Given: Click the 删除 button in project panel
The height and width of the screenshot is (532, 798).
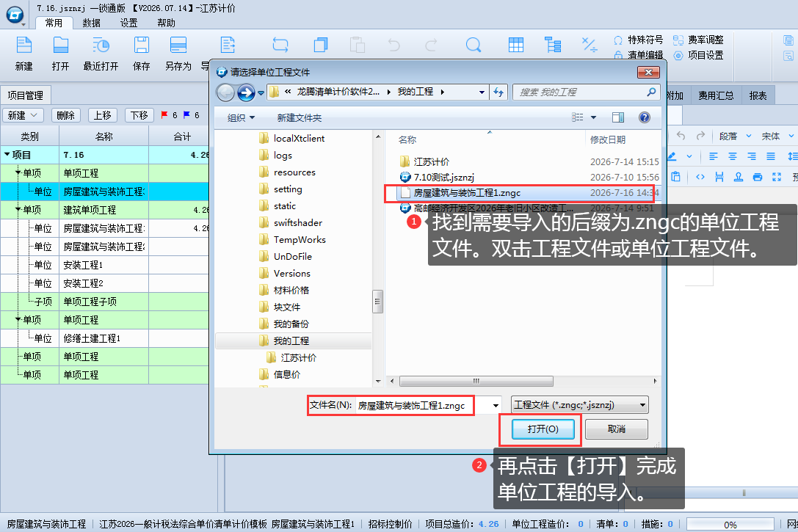Looking at the screenshot, I should tap(65, 115).
